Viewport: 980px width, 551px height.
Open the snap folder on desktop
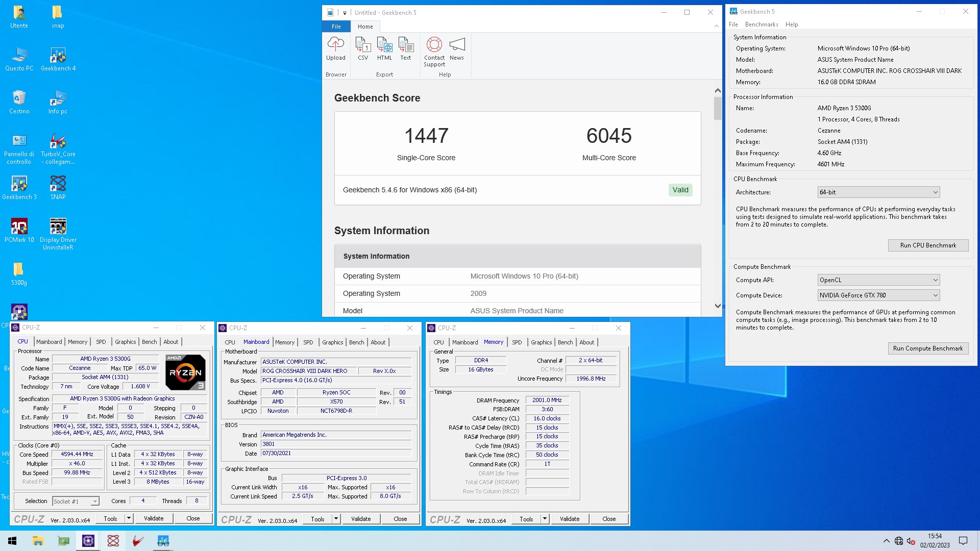[58, 17]
